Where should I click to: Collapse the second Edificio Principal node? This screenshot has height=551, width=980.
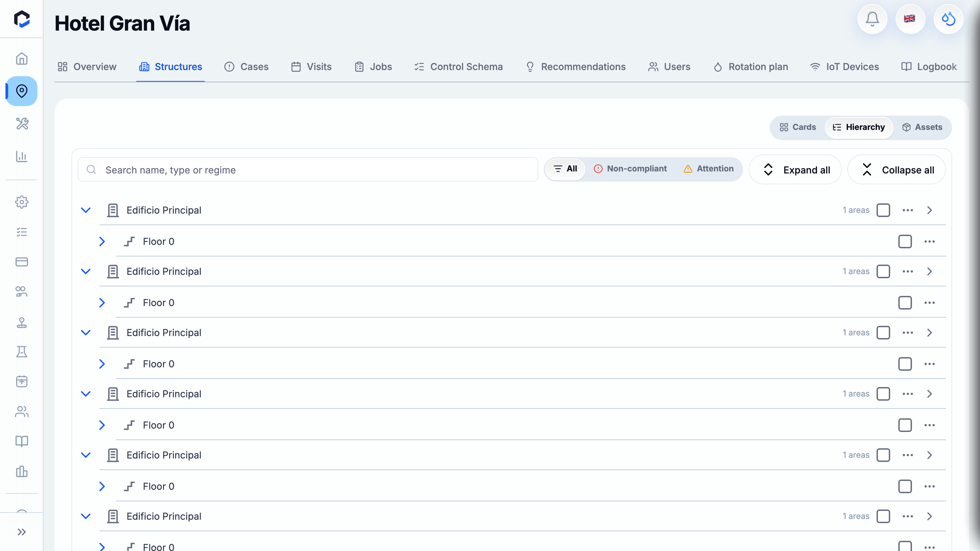(86, 271)
